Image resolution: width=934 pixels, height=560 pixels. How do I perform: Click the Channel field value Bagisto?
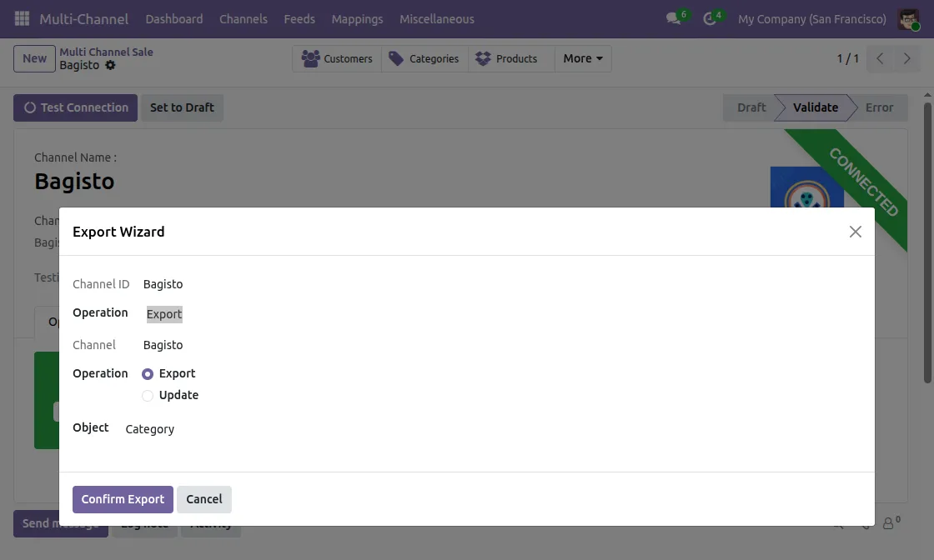click(x=163, y=345)
